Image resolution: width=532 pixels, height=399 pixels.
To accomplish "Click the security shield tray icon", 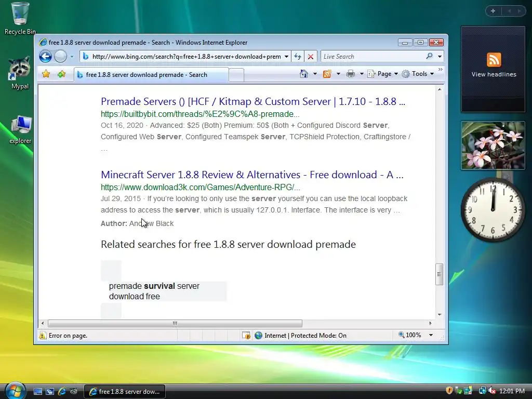I will [449, 391].
